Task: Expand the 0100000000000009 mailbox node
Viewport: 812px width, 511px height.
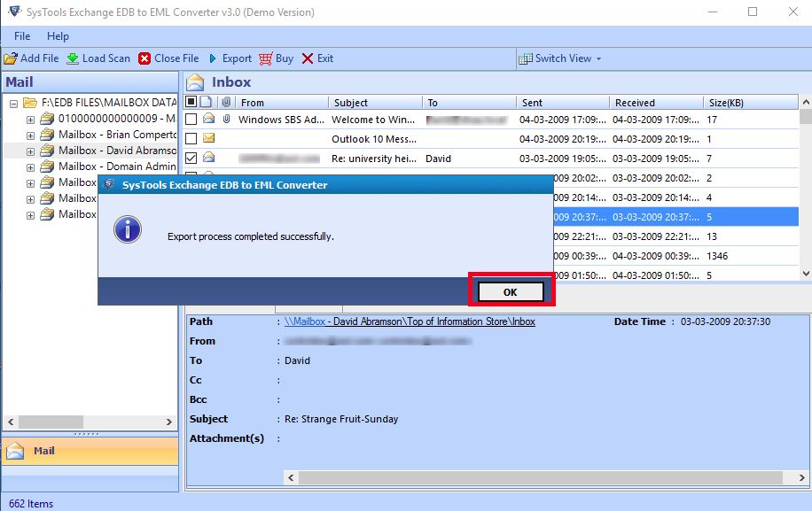Action: 30,120
